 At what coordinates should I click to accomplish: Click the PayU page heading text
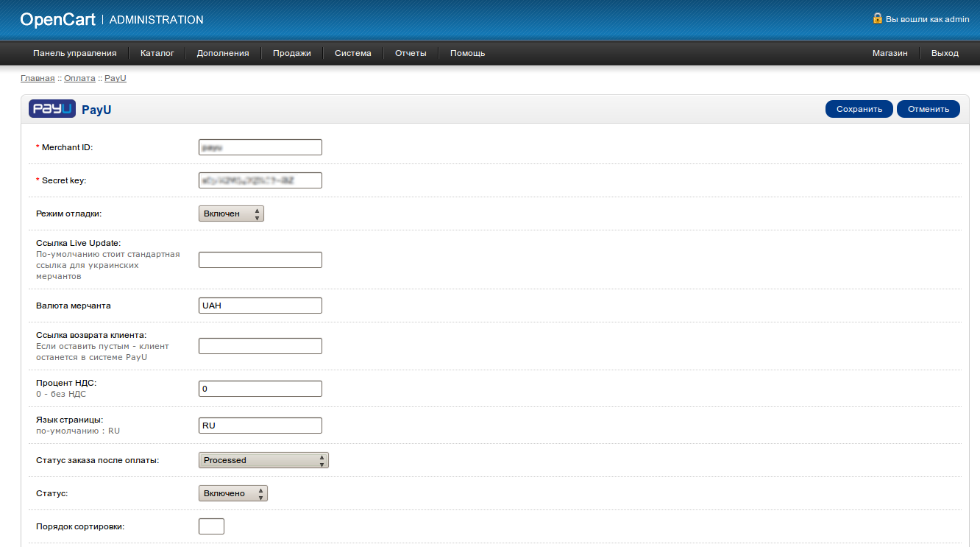pyautogui.click(x=96, y=110)
